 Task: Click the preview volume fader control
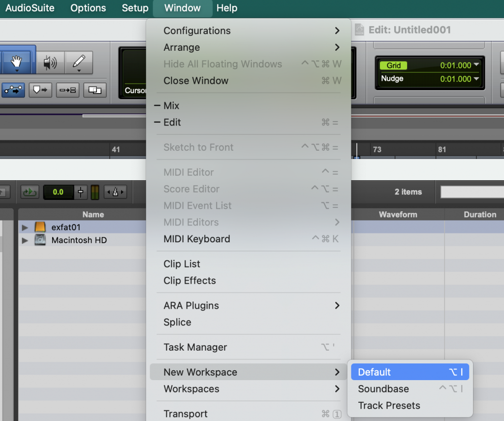click(81, 192)
